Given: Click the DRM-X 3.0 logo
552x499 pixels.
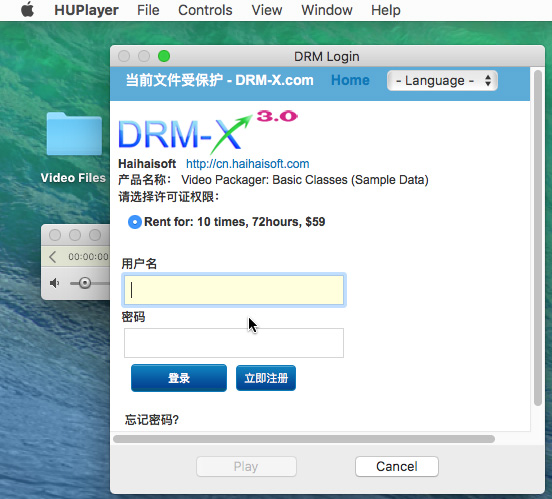Looking at the screenshot, I should click(x=208, y=132).
